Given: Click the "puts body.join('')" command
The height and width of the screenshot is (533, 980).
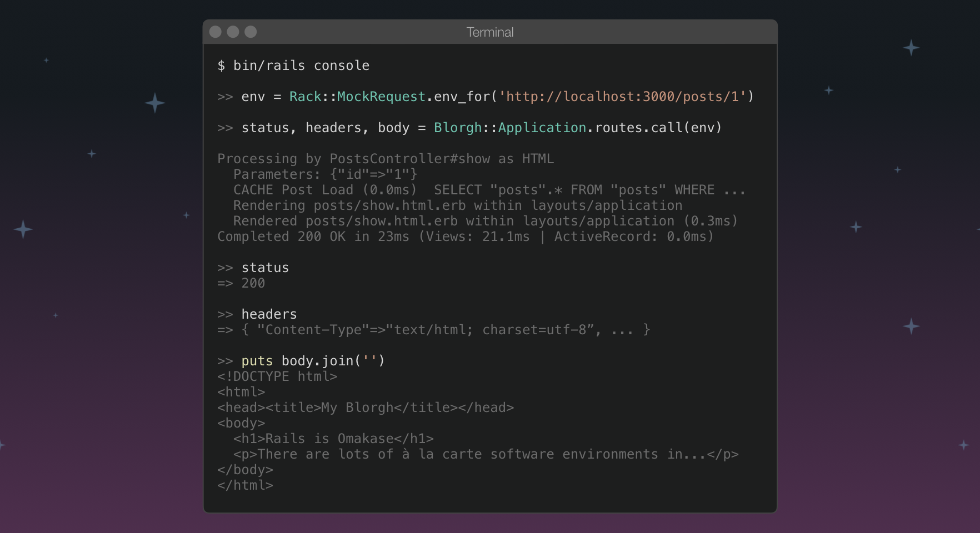Looking at the screenshot, I should [313, 361].
